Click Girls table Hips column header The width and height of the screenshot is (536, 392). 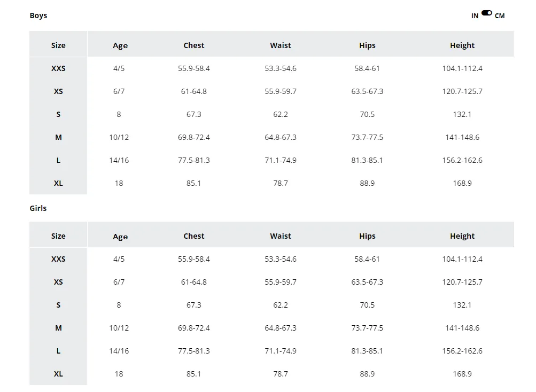pos(367,236)
